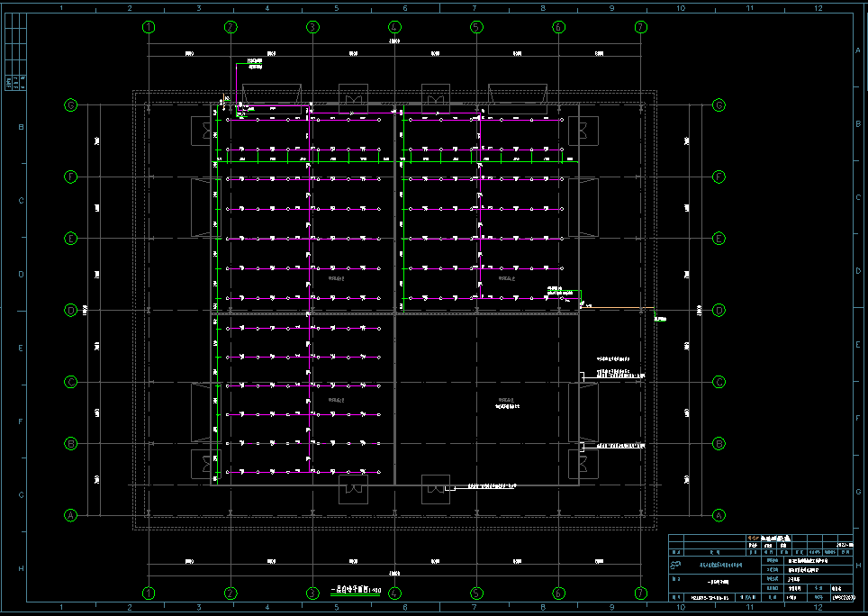Select the vertical green main pipe near bubble 4
The width and height of the screenshot is (868, 616).
402,207
